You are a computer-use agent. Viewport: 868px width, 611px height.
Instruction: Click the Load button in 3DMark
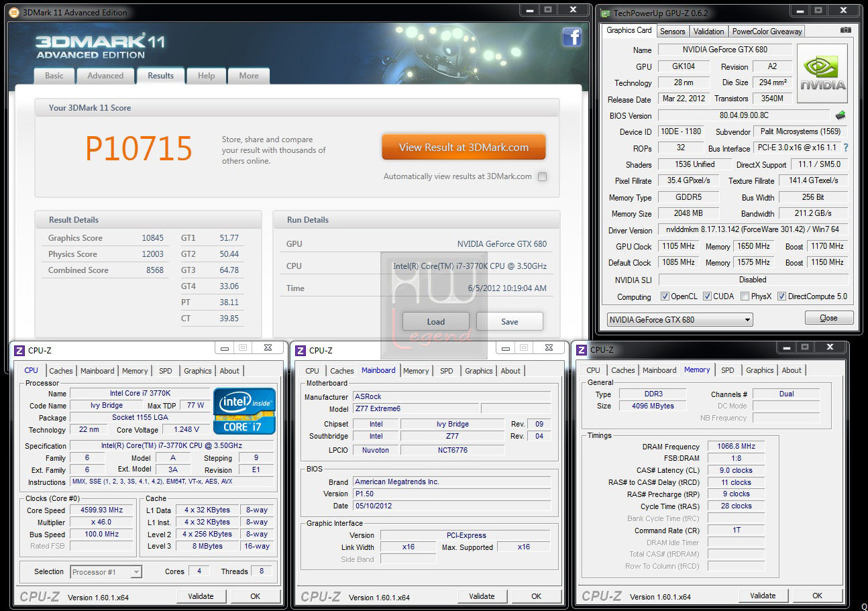[x=436, y=321]
